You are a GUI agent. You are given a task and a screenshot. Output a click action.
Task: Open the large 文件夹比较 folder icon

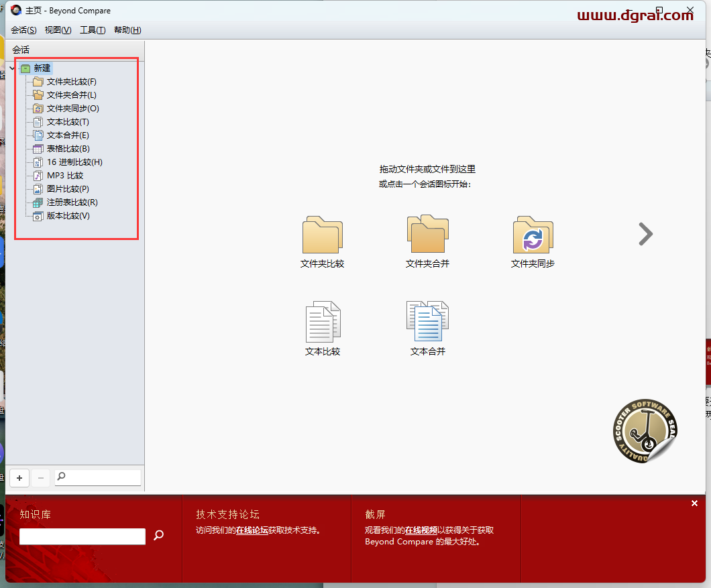(x=323, y=235)
